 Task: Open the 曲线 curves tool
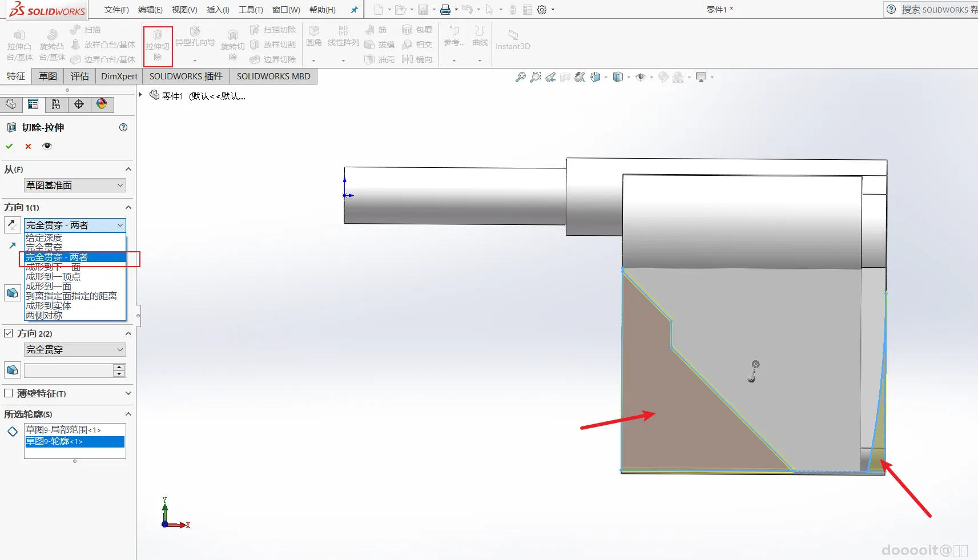480,35
